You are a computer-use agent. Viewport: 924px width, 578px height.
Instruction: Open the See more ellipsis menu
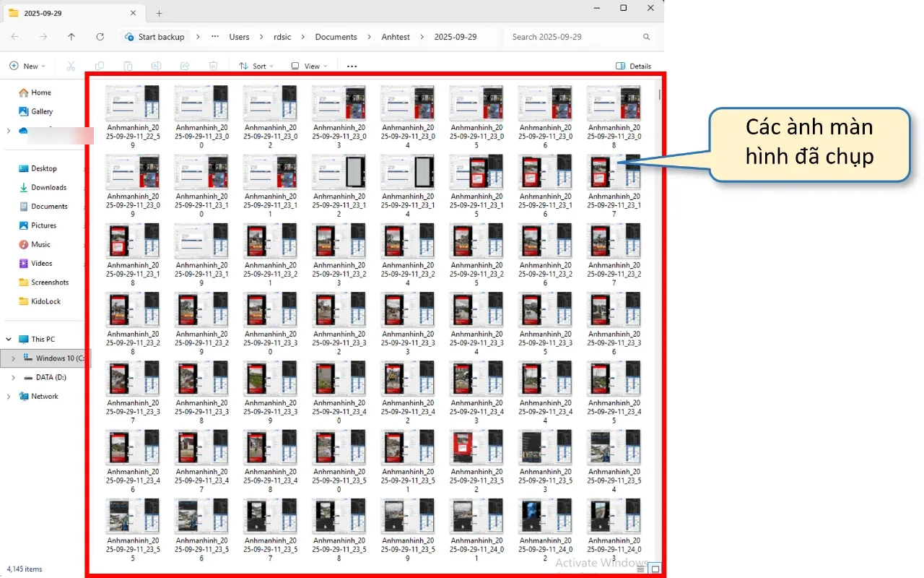[x=352, y=66]
